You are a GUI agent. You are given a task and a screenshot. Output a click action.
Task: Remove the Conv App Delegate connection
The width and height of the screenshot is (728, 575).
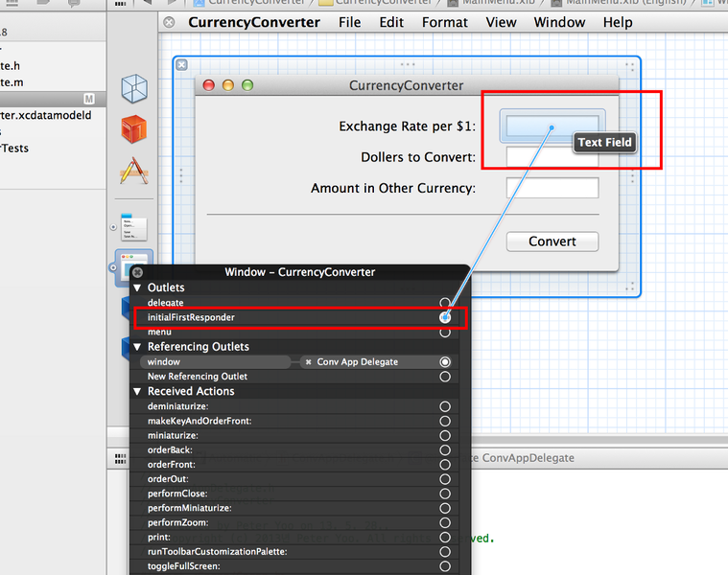click(308, 362)
